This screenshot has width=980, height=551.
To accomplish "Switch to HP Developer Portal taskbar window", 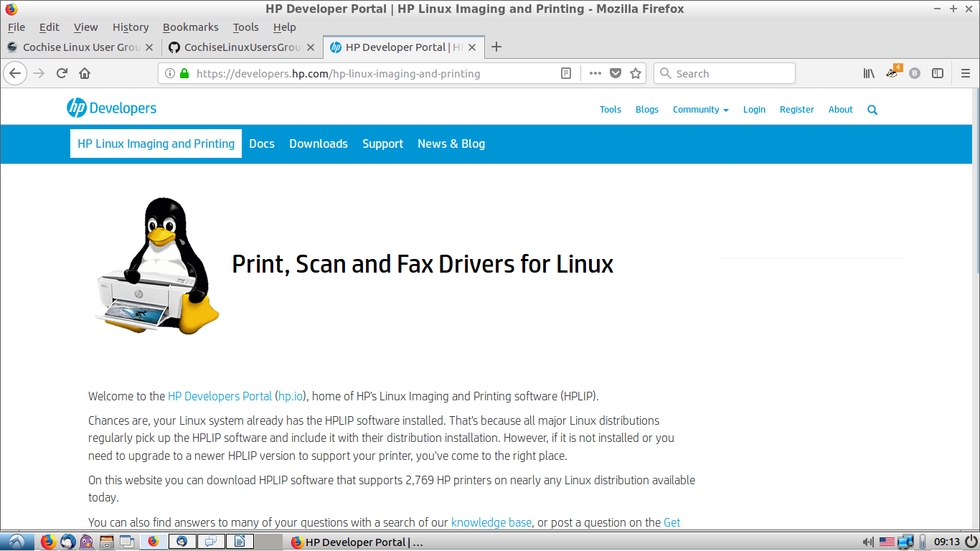I will point(358,542).
